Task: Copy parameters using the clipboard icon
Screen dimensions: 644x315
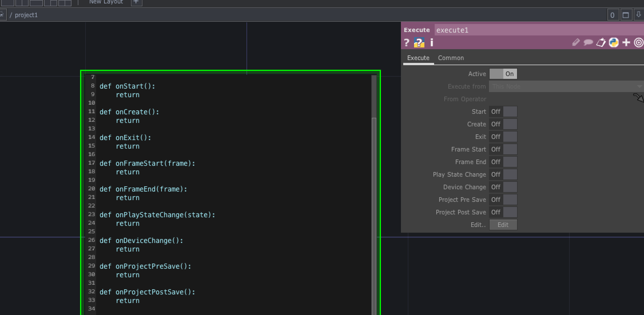Action: (x=601, y=42)
